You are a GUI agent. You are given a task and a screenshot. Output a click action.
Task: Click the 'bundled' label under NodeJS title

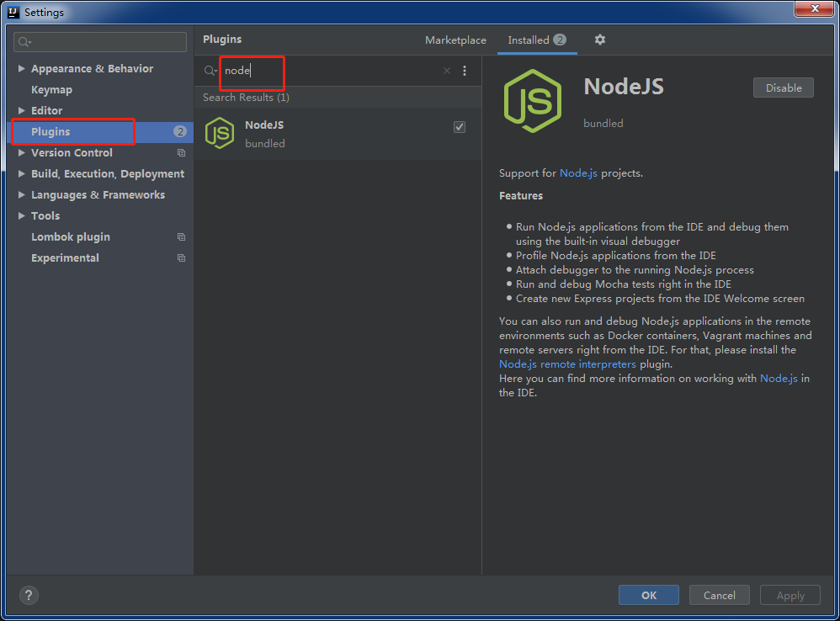tap(603, 124)
